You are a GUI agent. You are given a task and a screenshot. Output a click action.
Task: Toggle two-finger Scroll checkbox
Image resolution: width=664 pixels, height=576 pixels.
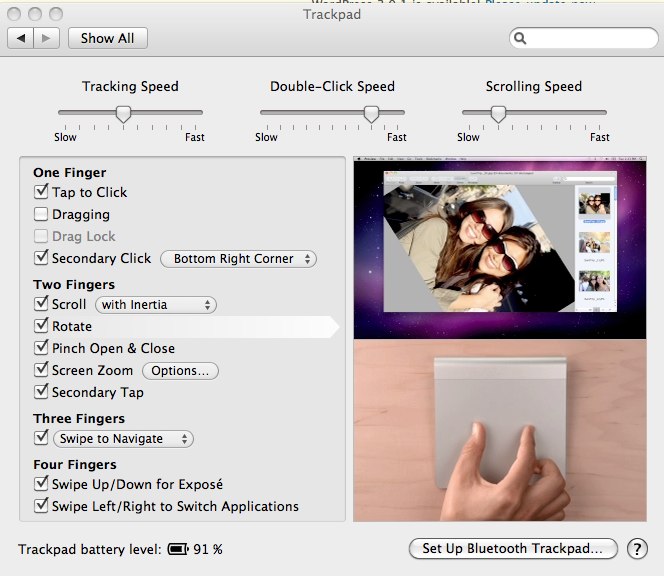pyautogui.click(x=41, y=304)
